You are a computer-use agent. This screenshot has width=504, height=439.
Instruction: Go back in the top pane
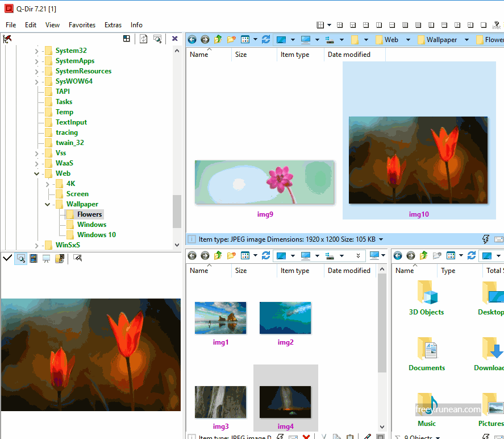click(x=192, y=40)
